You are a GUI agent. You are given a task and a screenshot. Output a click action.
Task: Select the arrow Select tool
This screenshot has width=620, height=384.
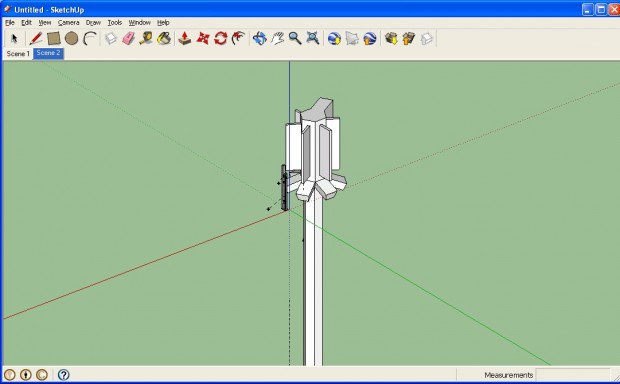pyautogui.click(x=15, y=38)
